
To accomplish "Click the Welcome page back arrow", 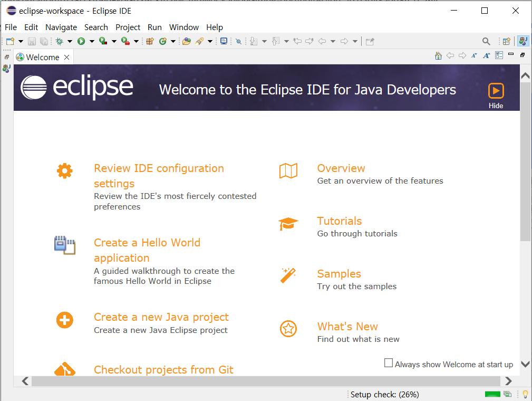I will tap(450, 56).
